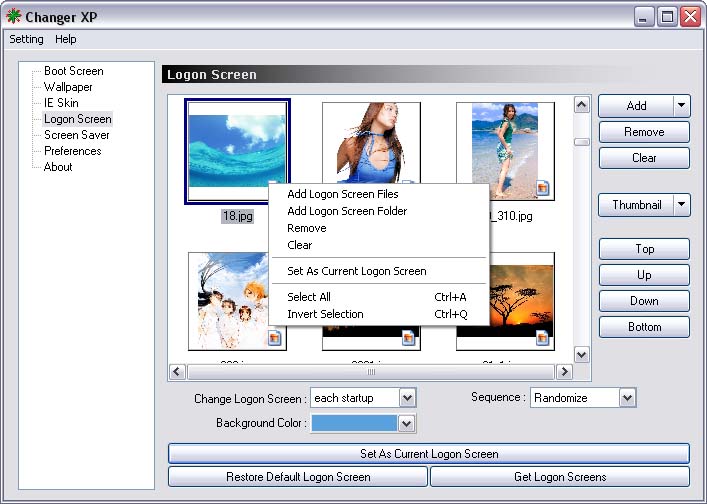Select Screen Saver in the sidebar tree
The width and height of the screenshot is (707, 504).
click(x=76, y=135)
